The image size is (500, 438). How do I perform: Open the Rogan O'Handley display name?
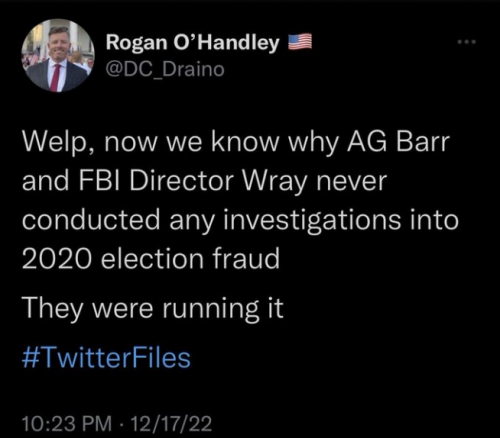pyautogui.click(x=193, y=43)
